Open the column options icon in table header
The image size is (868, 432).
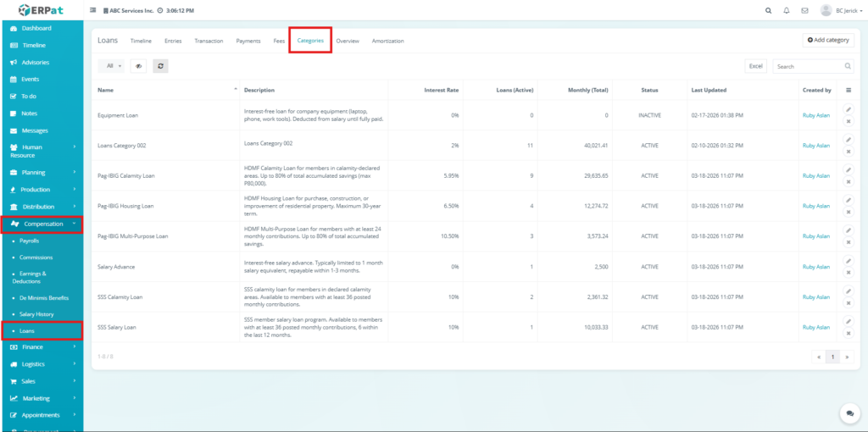[849, 90]
